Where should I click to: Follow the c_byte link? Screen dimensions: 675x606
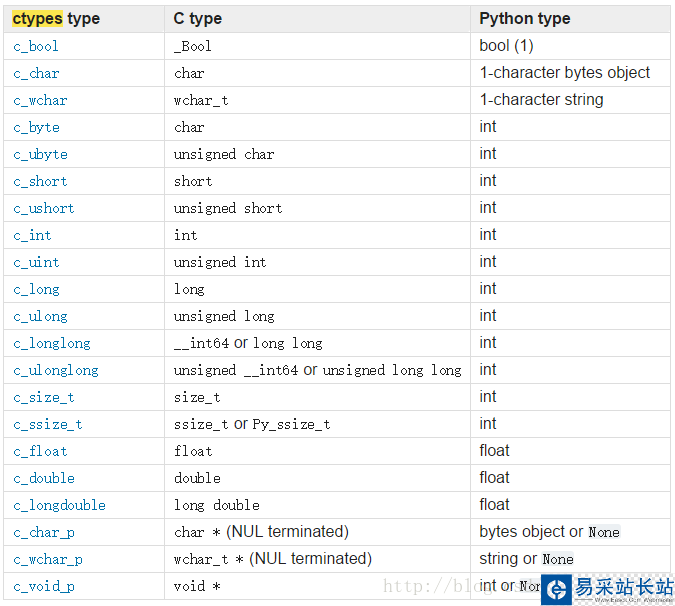(x=36, y=127)
